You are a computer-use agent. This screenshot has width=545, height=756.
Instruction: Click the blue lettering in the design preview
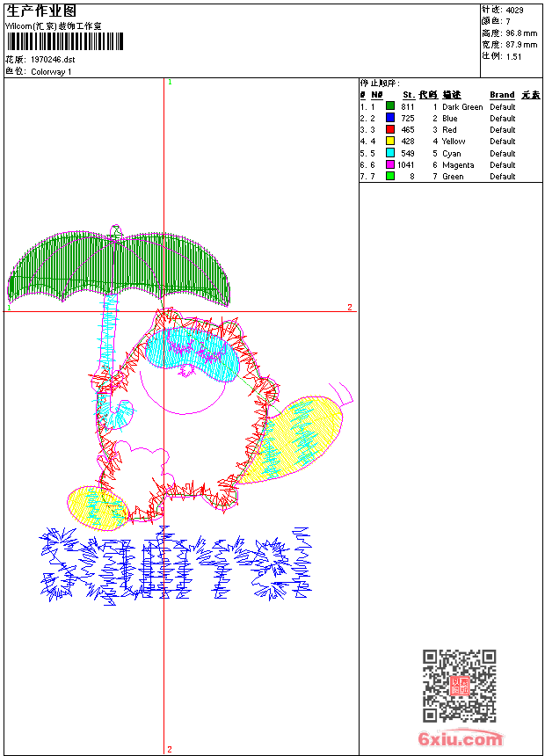(x=176, y=565)
